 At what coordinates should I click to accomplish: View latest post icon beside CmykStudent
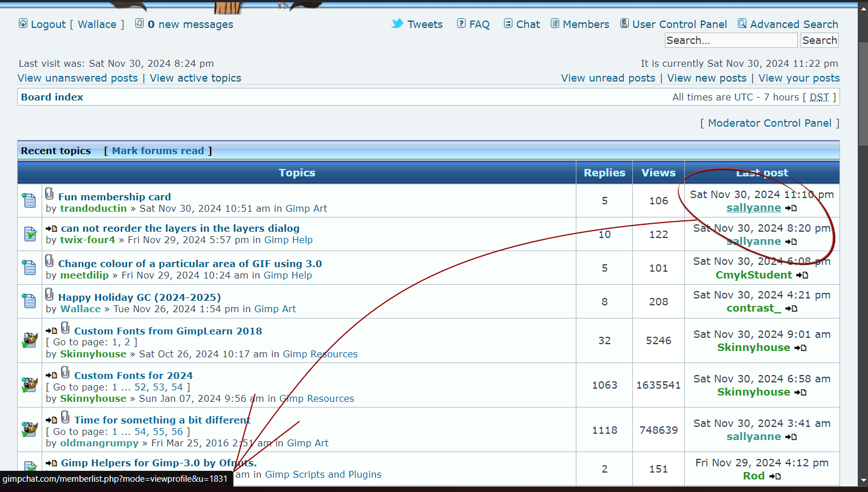(802, 275)
